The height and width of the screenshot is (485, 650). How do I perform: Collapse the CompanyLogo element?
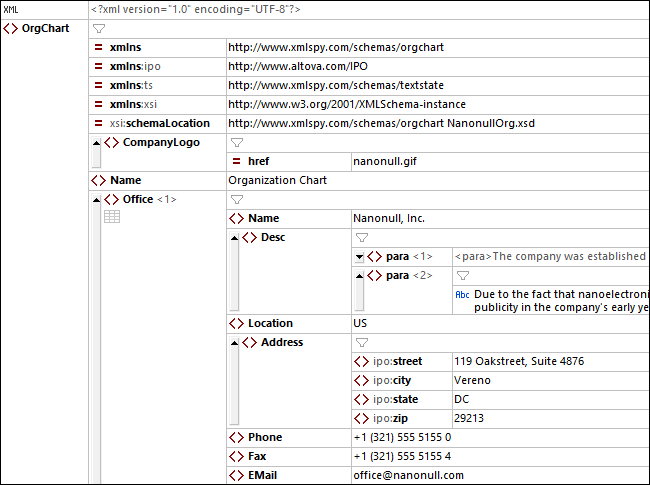click(97, 143)
